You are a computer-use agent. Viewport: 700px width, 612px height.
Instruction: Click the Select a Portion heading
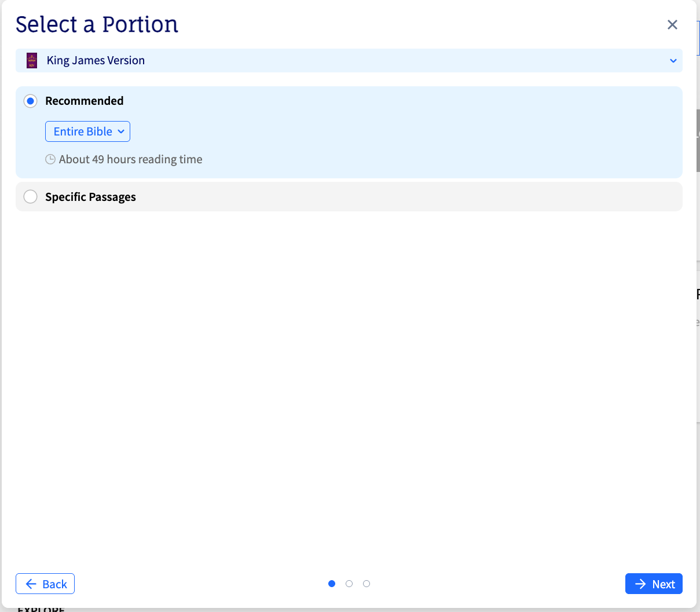pyautogui.click(x=97, y=25)
